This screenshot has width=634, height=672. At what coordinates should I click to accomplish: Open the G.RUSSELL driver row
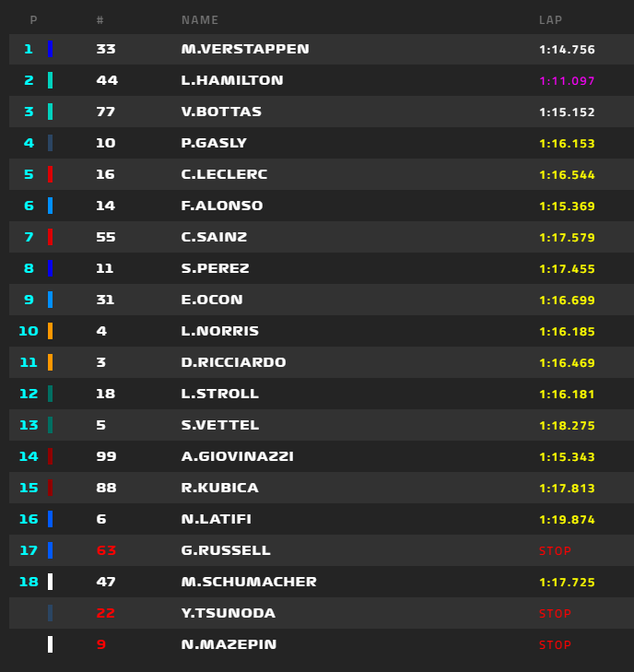tap(322, 550)
